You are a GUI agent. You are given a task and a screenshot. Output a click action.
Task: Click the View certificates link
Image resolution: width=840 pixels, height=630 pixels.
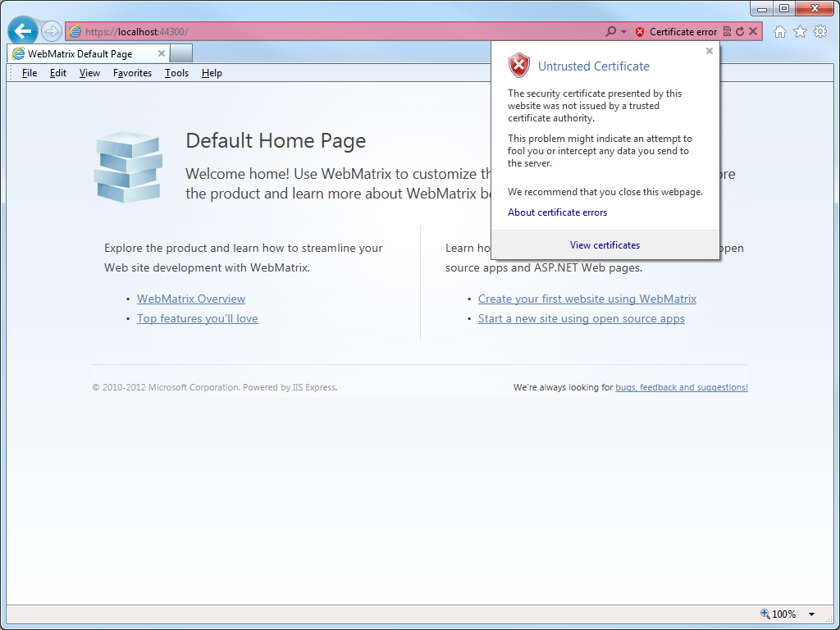click(605, 245)
